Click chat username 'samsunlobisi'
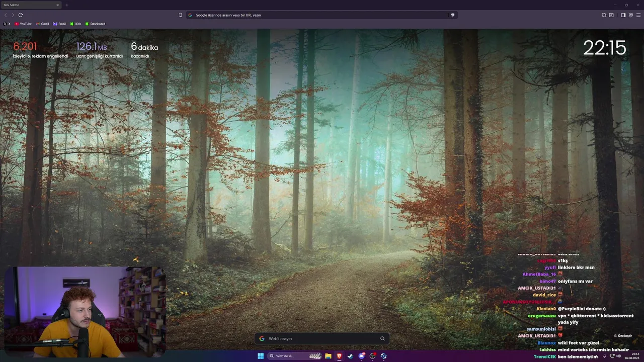The height and width of the screenshot is (362, 644). pos(541,329)
